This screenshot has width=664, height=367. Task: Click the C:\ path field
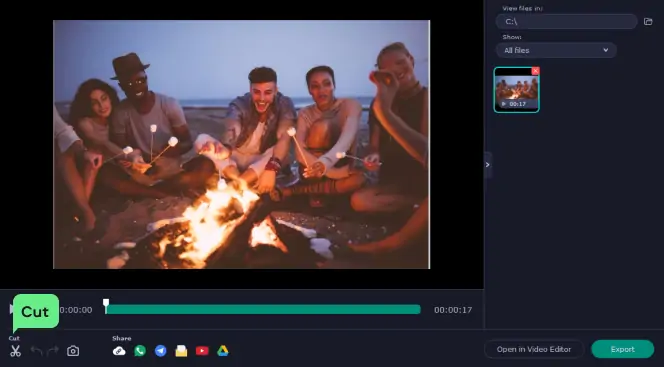click(567, 22)
